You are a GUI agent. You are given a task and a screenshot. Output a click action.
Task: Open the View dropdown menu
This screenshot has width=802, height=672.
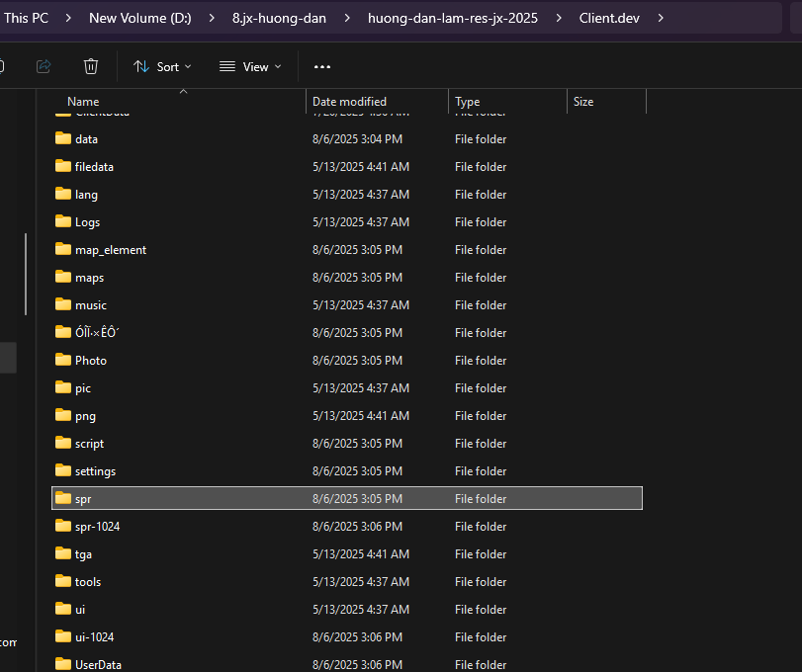click(250, 66)
